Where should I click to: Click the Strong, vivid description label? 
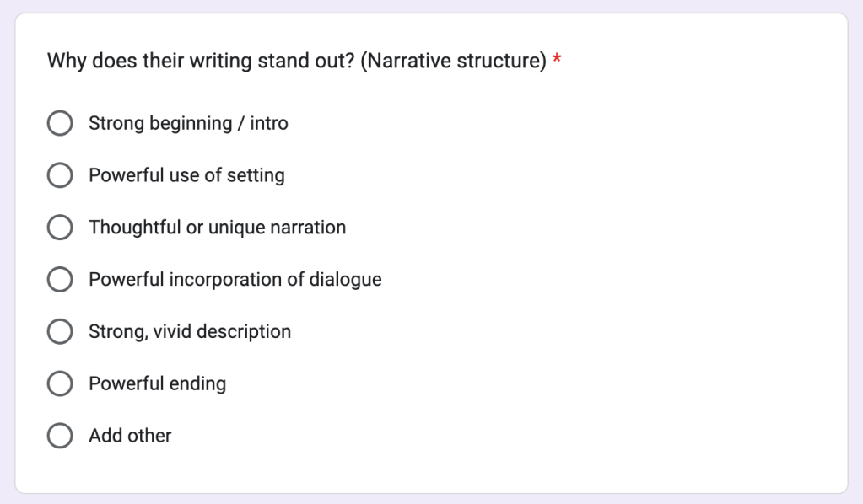[189, 331]
